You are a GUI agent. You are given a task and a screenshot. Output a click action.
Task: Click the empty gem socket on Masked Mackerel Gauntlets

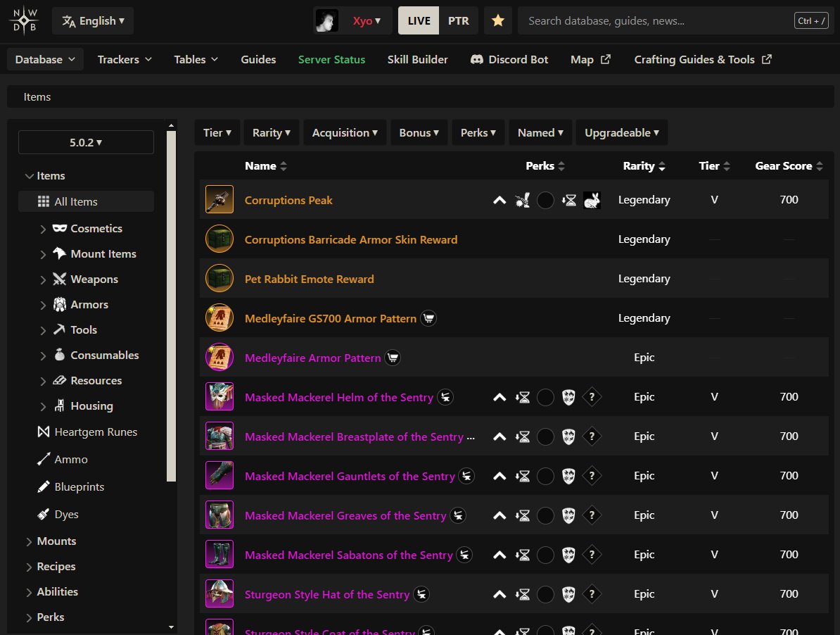(x=545, y=476)
